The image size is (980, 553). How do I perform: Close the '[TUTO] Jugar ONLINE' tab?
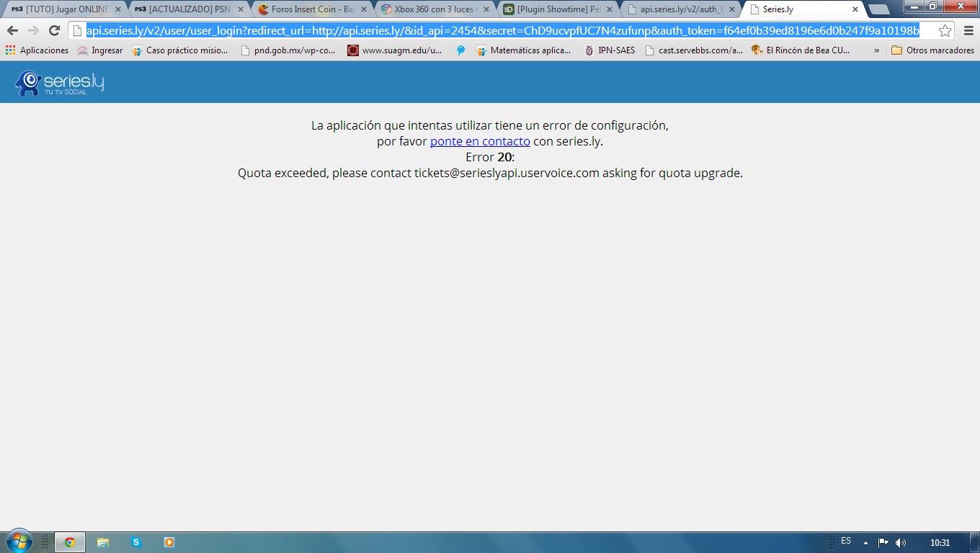click(x=117, y=10)
